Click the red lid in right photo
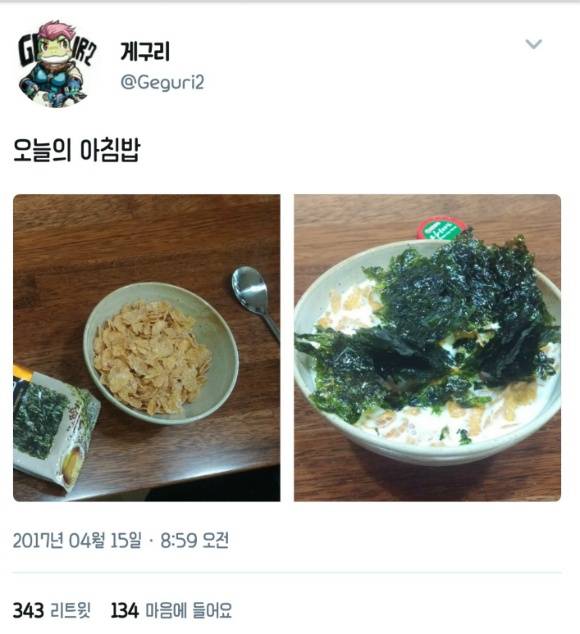Screen dimensions: 580x634 441,228
